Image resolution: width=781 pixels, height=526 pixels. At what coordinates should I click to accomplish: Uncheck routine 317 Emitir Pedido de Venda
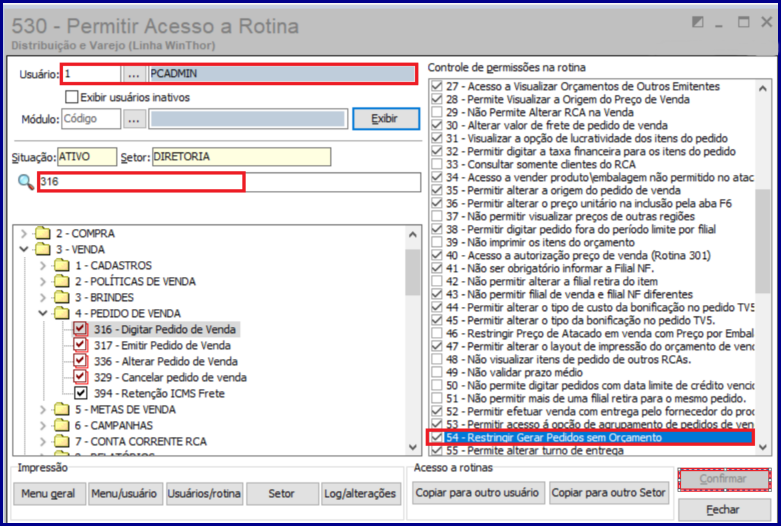[80, 345]
